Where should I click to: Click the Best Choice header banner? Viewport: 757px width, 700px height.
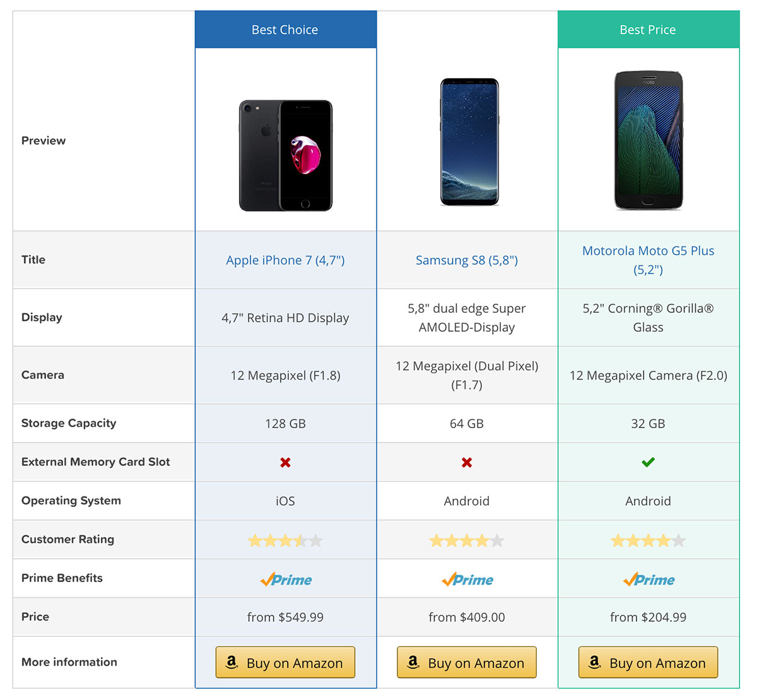[285, 30]
